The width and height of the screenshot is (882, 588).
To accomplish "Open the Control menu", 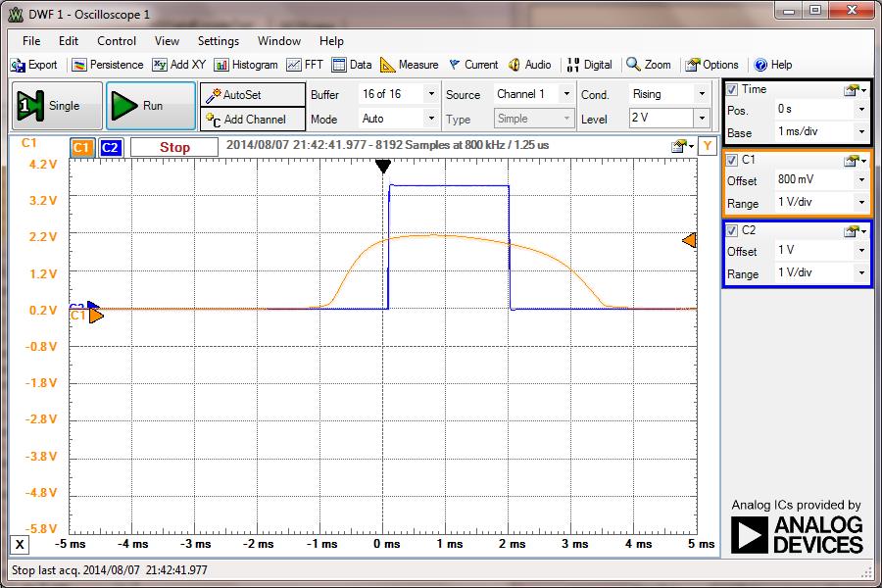I will pyautogui.click(x=117, y=41).
